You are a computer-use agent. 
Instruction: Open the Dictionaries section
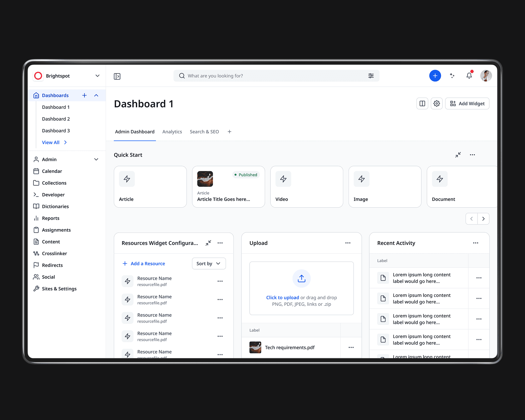point(55,206)
